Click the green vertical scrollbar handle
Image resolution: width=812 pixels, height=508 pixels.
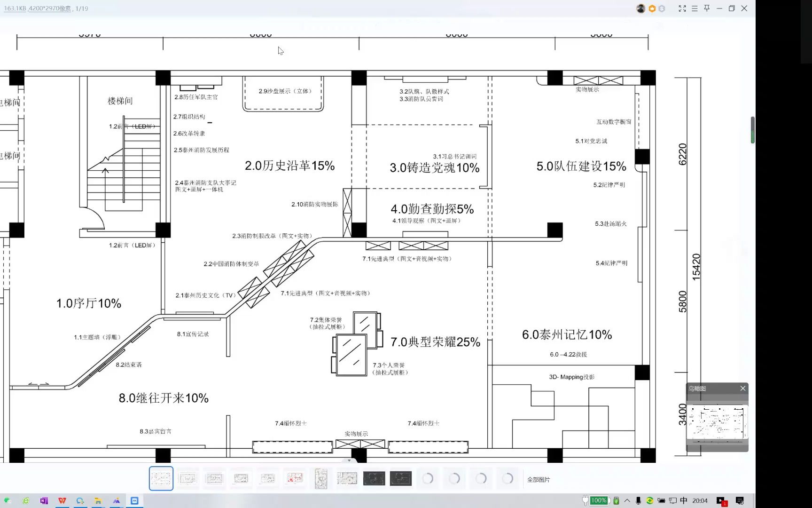[753, 130]
